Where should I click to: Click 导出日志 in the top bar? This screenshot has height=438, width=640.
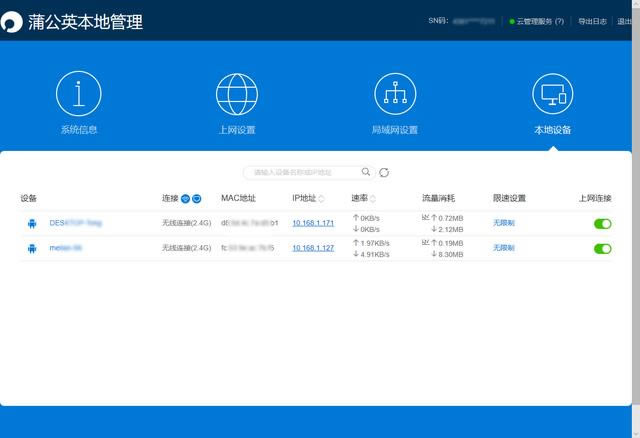[x=592, y=21]
